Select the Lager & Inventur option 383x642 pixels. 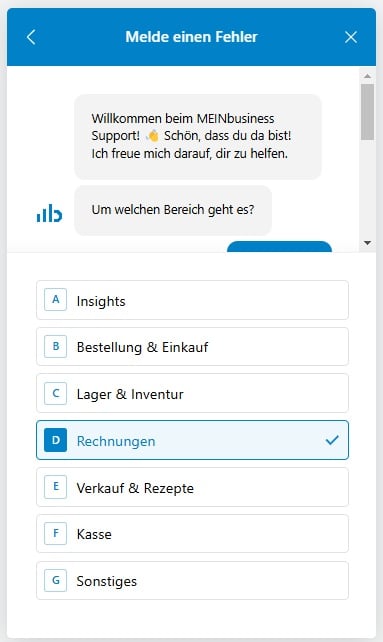[192, 393]
